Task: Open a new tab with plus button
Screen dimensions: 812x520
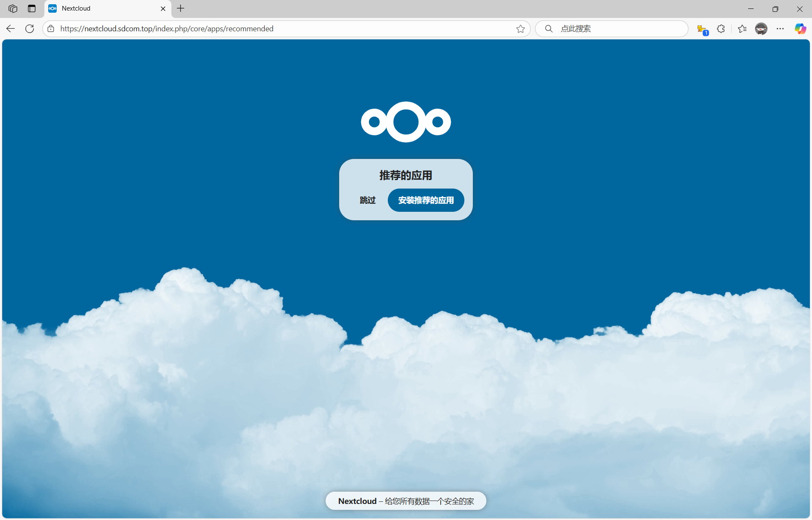Action: tap(181, 8)
